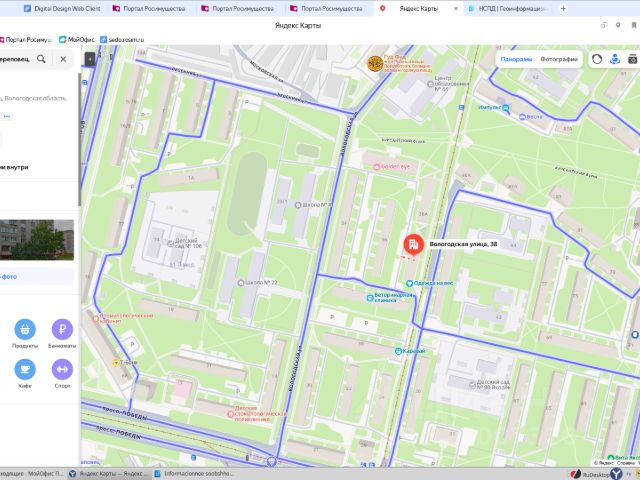Click the Ветеринарная клиника marker
640x480 pixels.
370,298
